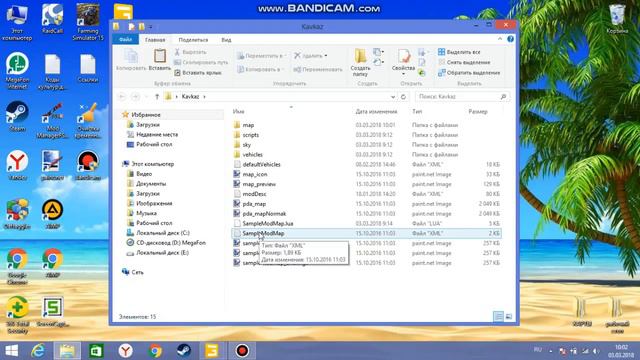Click the Yandex browser taskbar icon
The image size is (640, 360).
pyautogui.click(x=125, y=351)
